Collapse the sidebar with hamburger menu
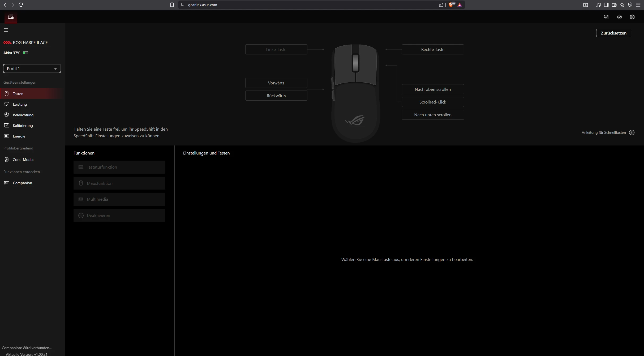 (x=6, y=30)
